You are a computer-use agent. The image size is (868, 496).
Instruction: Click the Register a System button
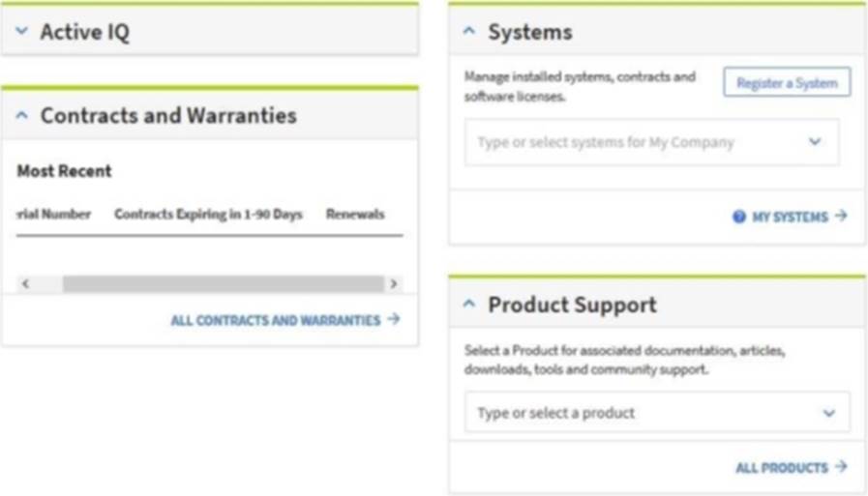tap(787, 83)
